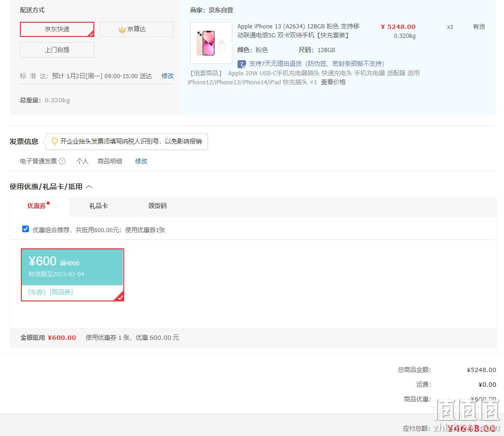Click the 组套商品 charger description
Image resolution: width=504 pixels, height=436 pixels.
(304, 77)
